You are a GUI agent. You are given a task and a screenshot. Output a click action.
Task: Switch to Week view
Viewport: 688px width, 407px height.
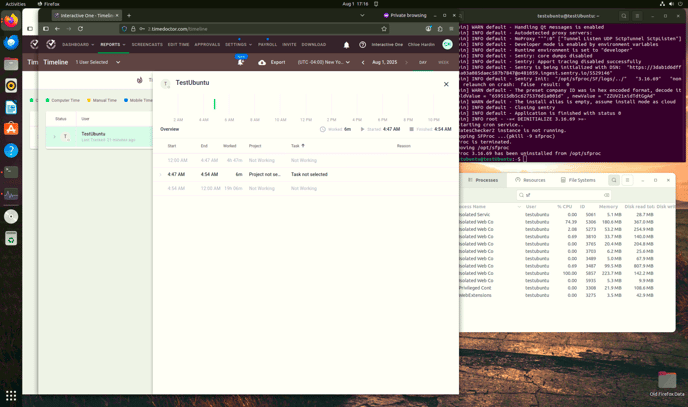[x=444, y=62]
